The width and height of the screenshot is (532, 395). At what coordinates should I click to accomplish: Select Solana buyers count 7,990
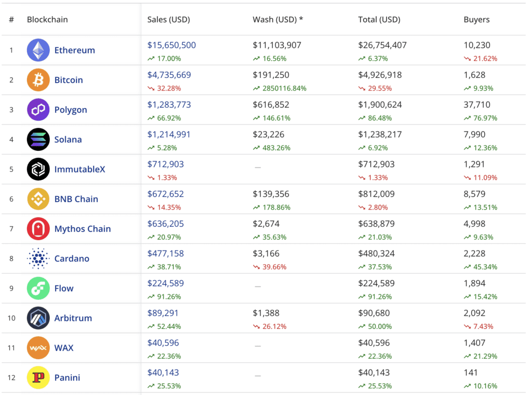[474, 135]
